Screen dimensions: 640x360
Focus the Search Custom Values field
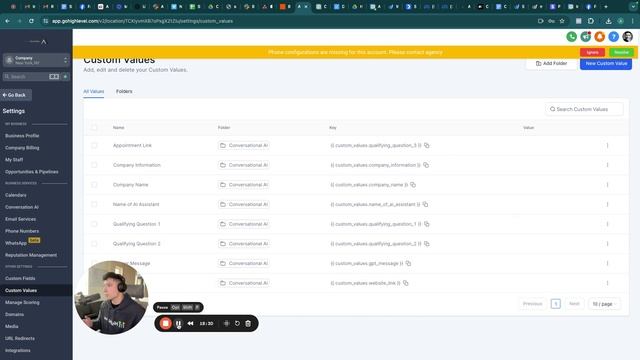584,109
